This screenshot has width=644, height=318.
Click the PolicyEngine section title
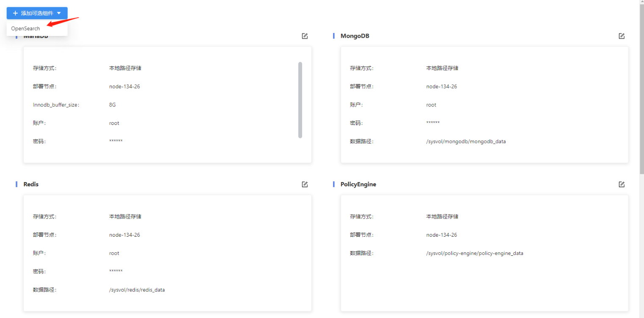[358, 184]
